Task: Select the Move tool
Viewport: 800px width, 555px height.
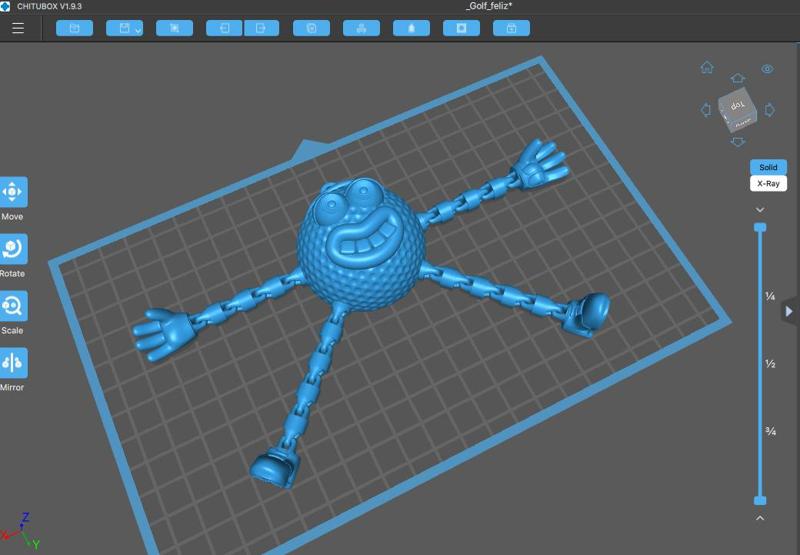Action: (13, 192)
